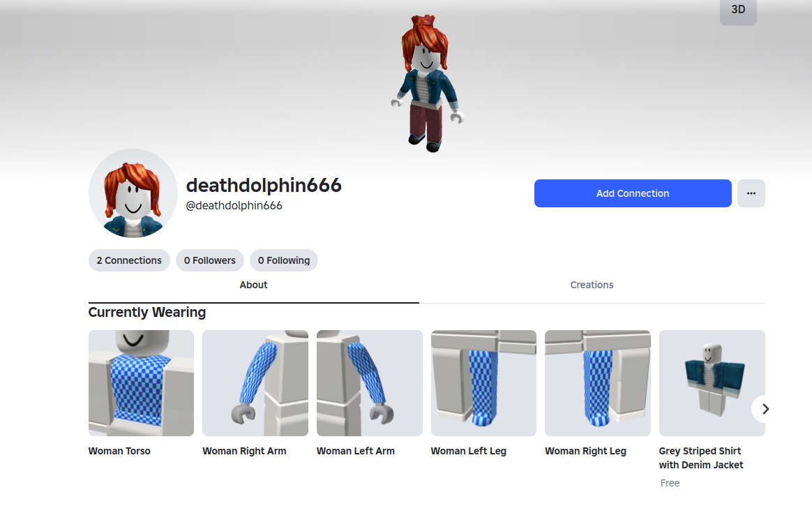The image size is (812, 513).
Task: Select the Woman Left Arm thumbnail
Action: [x=369, y=383]
